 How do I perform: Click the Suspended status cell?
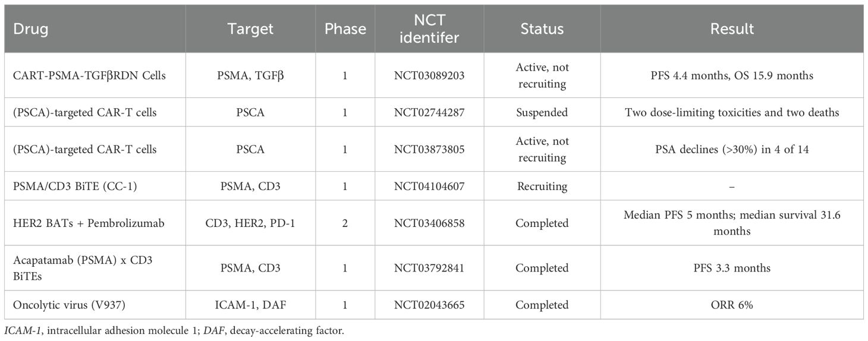coord(542,112)
